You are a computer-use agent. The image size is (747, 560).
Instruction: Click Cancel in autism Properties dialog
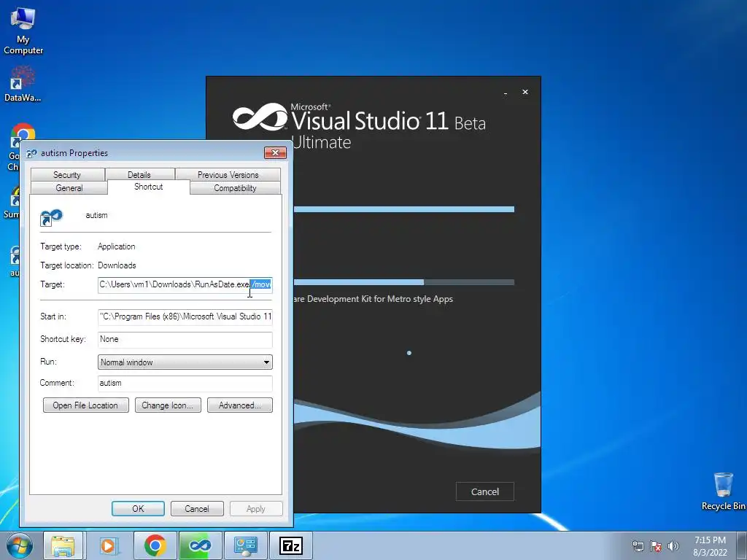(x=197, y=508)
